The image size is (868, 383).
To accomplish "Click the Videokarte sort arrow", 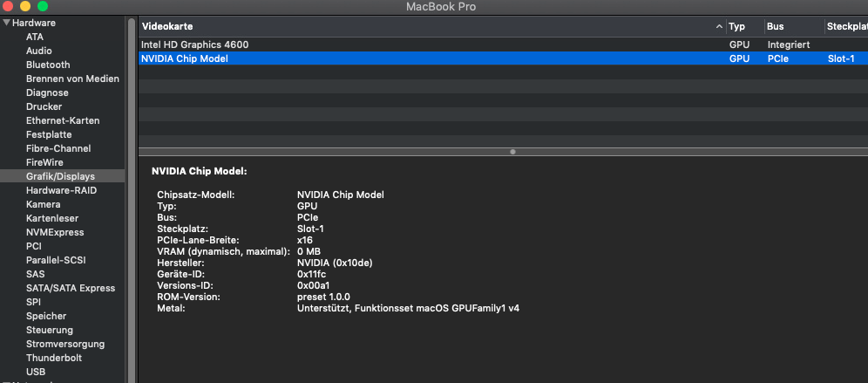I will (719, 27).
